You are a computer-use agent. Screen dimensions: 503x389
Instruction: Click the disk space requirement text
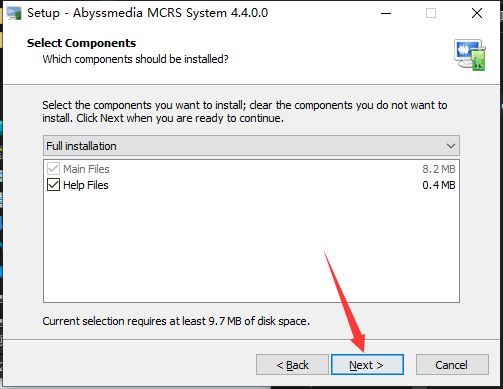coord(176,321)
